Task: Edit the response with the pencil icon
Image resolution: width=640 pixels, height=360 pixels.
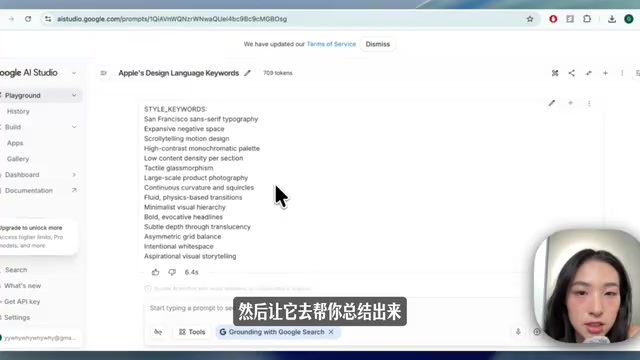Action: click(x=551, y=103)
